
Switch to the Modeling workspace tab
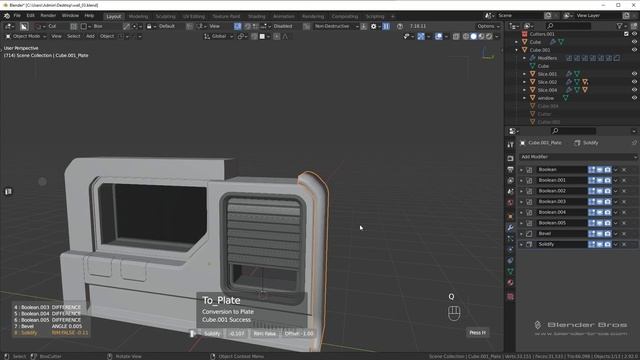pyautogui.click(x=138, y=16)
